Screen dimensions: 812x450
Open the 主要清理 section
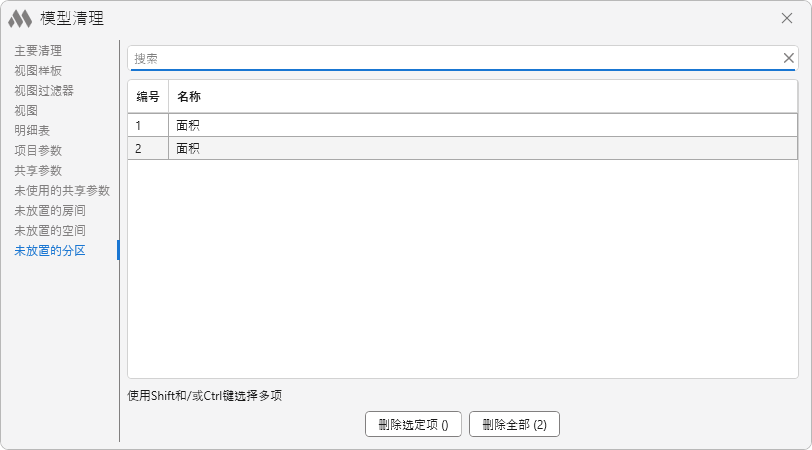38,50
